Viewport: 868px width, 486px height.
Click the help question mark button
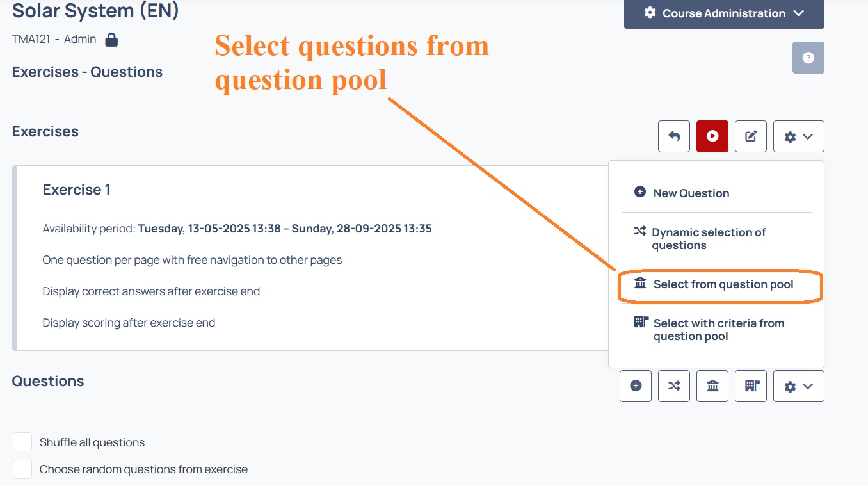(808, 58)
